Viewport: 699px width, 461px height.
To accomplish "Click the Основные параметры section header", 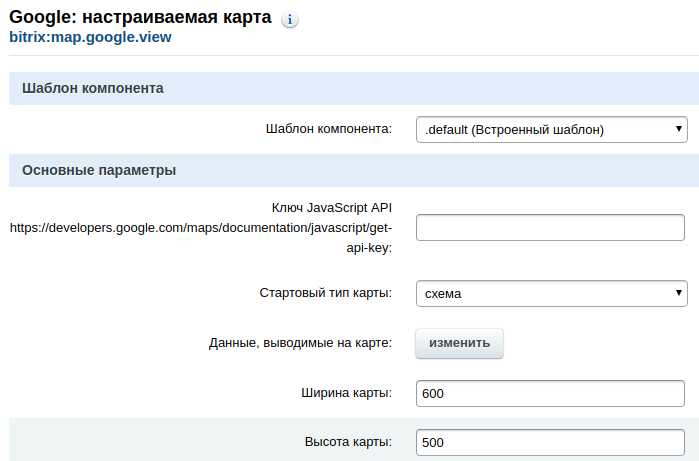I will tap(354, 170).
